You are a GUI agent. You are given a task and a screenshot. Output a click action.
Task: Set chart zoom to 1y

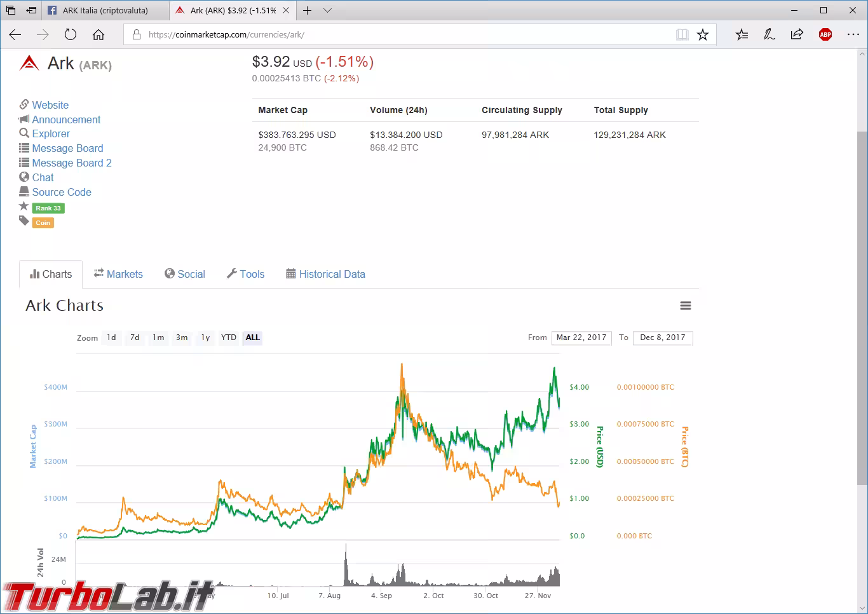(x=205, y=338)
